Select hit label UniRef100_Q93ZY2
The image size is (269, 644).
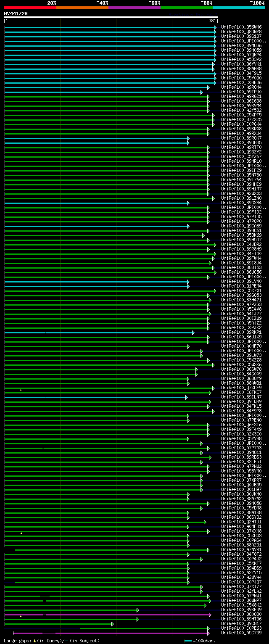point(241,152)
